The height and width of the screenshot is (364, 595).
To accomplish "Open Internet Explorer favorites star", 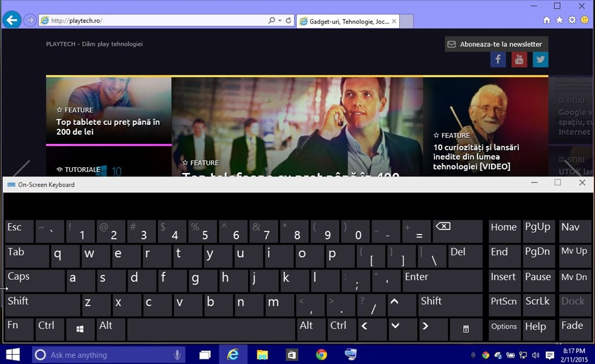I will pos(560,20).
